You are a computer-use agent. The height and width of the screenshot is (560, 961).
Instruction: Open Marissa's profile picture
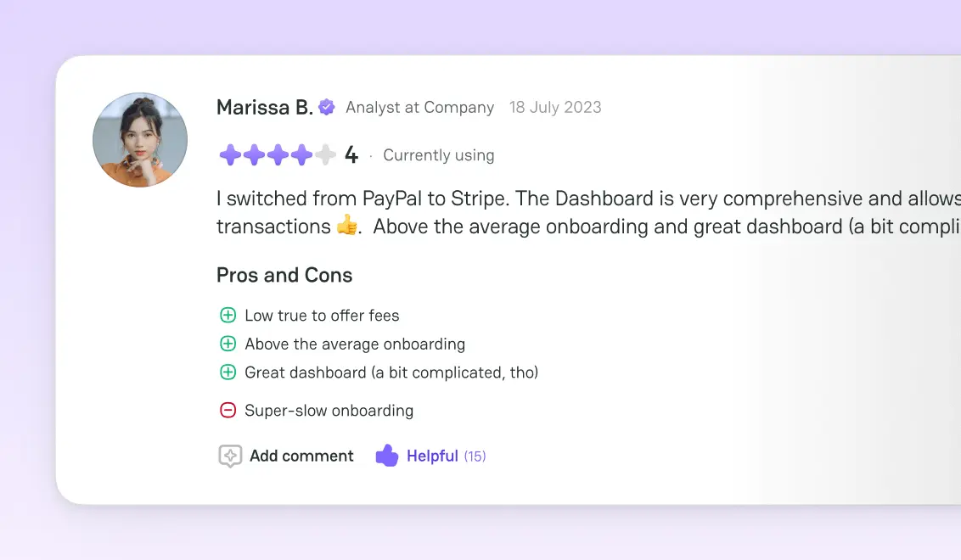(x=140, y=139)
